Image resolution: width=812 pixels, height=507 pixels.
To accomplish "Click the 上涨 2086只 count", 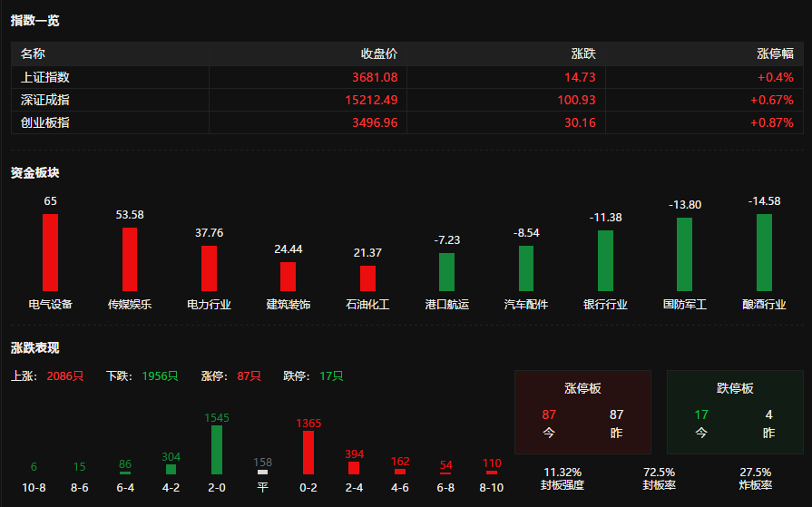I will [48, 376].
